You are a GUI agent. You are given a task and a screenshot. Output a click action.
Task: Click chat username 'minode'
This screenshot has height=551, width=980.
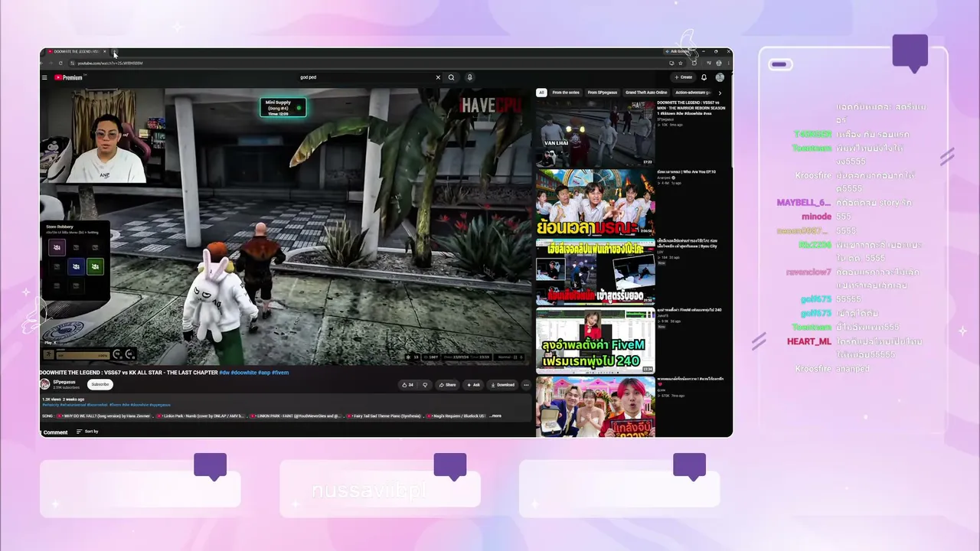pyautogui.click(x=816, y=217)
